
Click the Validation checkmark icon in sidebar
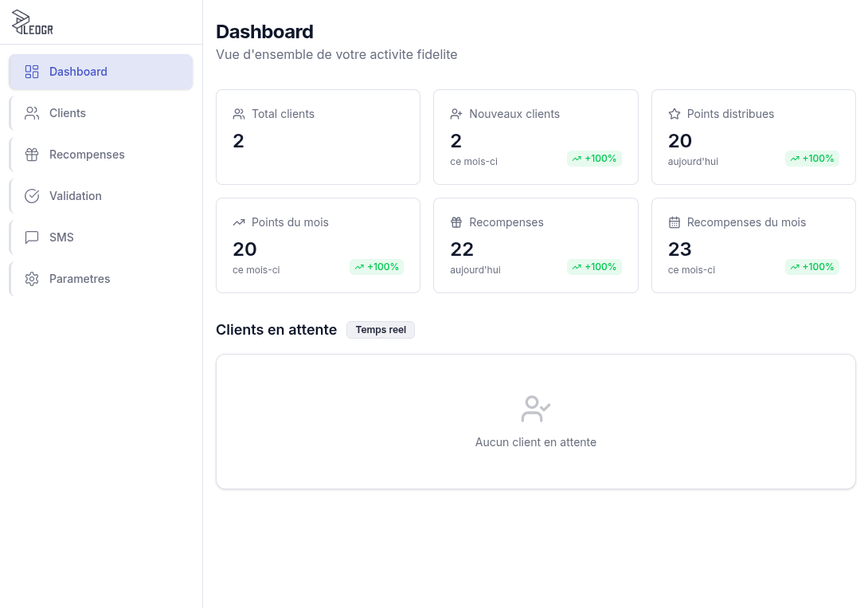[32, 196]
